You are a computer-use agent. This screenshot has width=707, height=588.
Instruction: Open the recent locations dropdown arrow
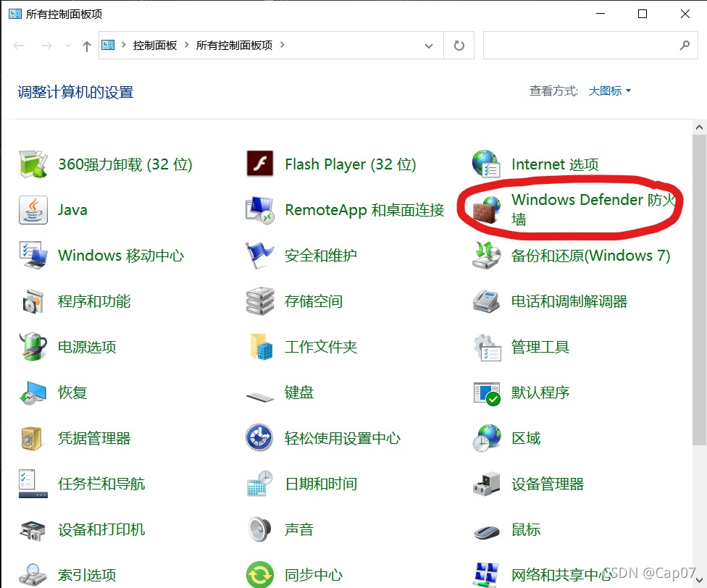[68, 46]
